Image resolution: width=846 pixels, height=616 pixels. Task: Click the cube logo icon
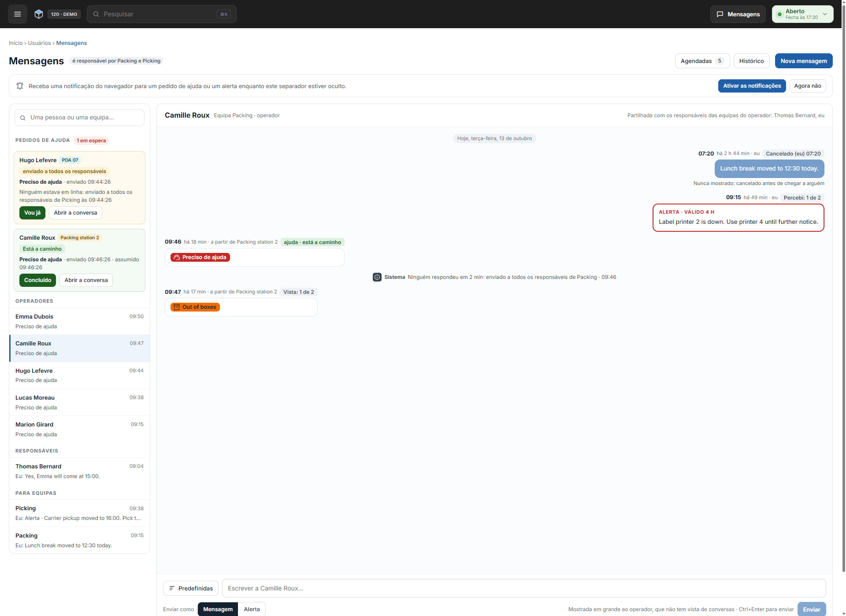tap(39, 14)
